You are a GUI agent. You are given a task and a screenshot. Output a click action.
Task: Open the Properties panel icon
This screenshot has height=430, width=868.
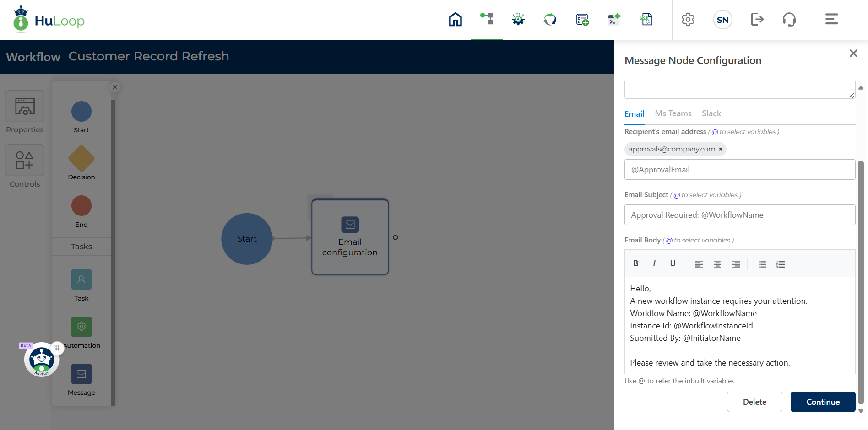pos(25,106)
